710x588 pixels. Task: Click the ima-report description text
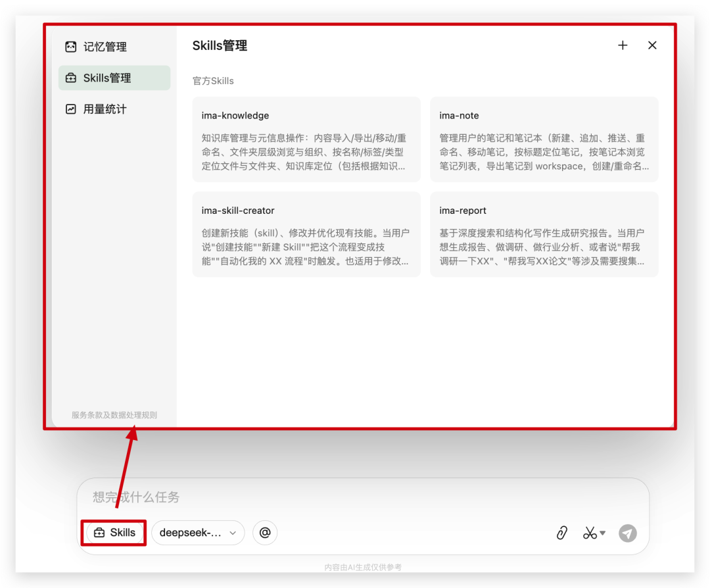click(542, 247)
